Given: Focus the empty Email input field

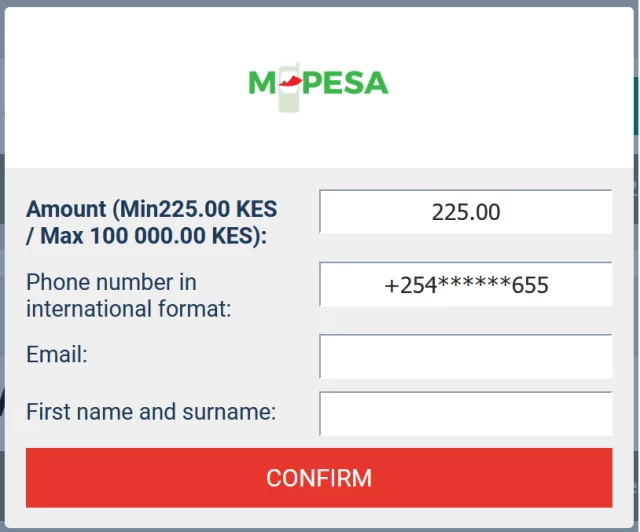Looking at the screenshot, I should pos(466,356).
